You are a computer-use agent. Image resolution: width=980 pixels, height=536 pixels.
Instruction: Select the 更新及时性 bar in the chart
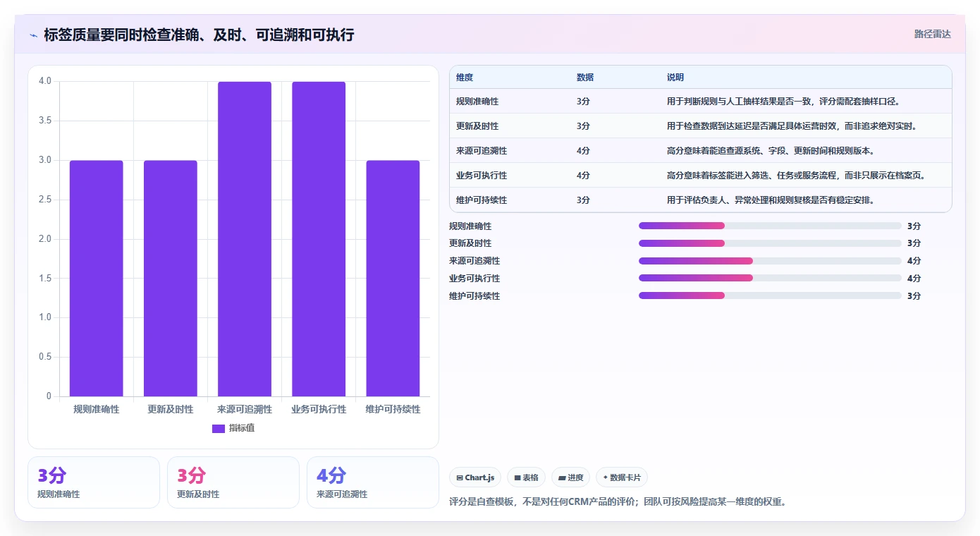click(x=171, y=278)
